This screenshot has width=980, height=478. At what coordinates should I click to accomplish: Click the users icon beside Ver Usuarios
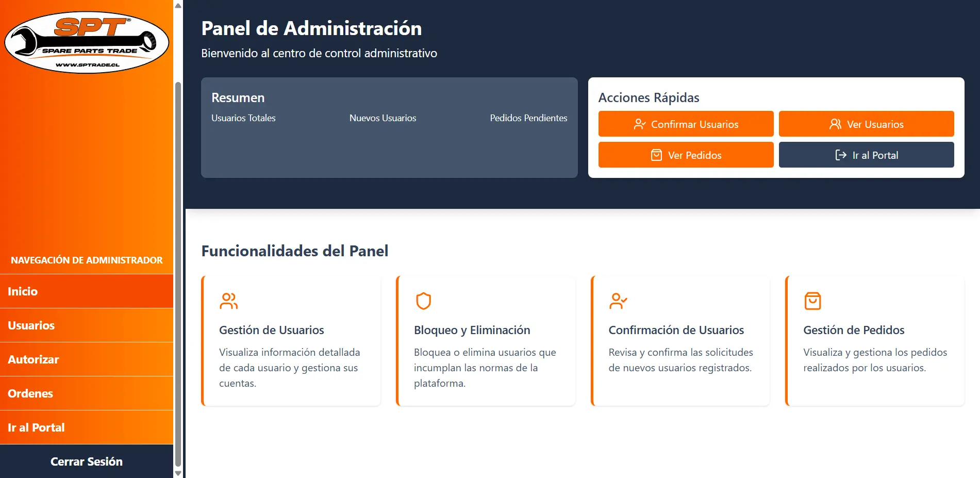coord(835,124)
